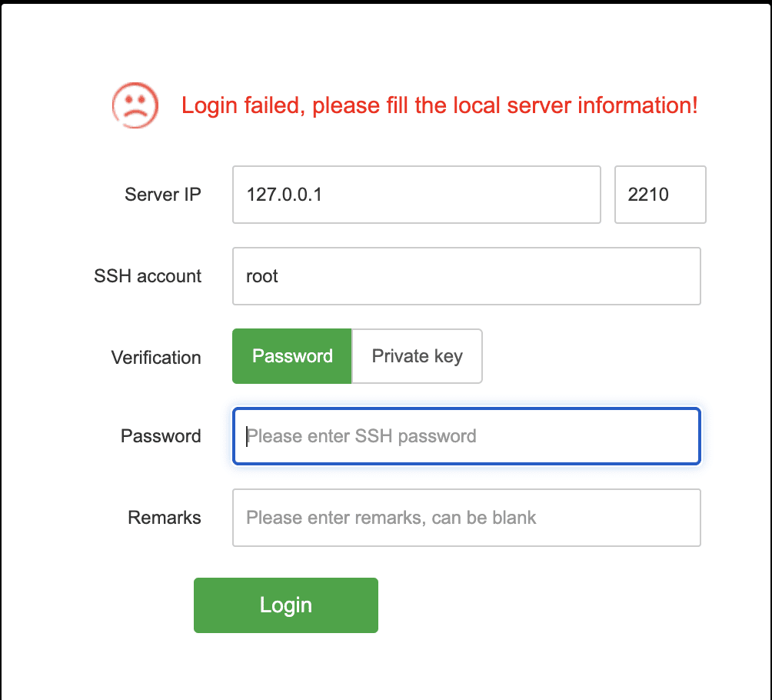Screen dimensions: 772x700
Task: Submit the form via the Login button
Action: pyautogui.click(x=285, y=605)
